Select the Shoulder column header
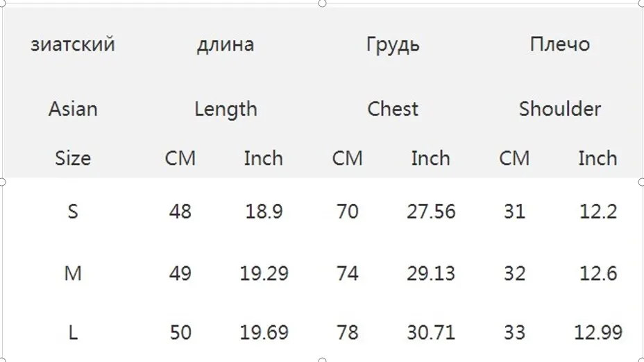The width and height of the screenshot is (644, 362). pos(560,109)
